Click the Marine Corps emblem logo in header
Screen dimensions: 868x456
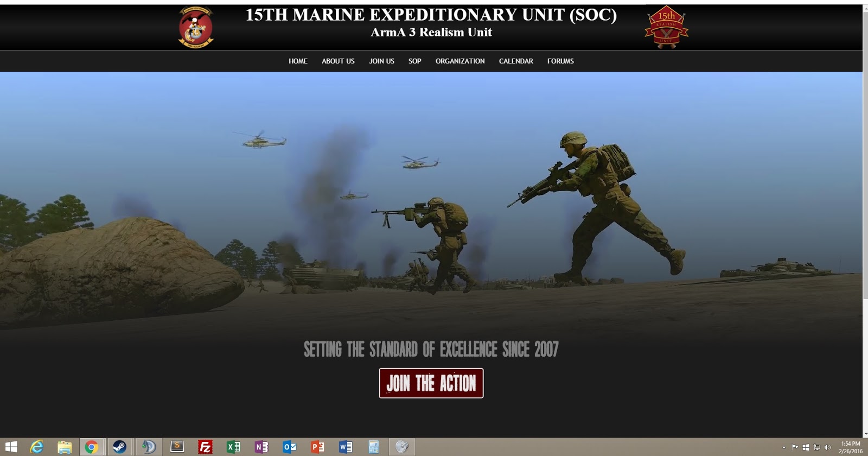click(196, 27)
